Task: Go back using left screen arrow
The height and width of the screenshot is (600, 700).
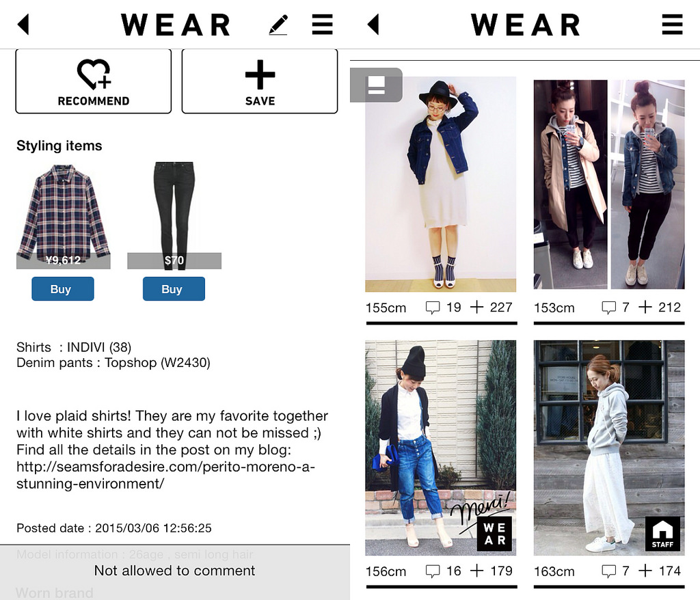Action: pos(23,24)
